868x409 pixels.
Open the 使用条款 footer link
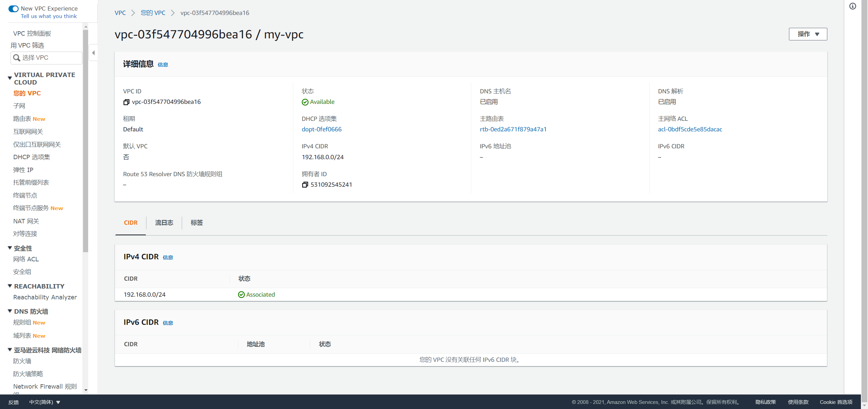(x=798, y=402)
